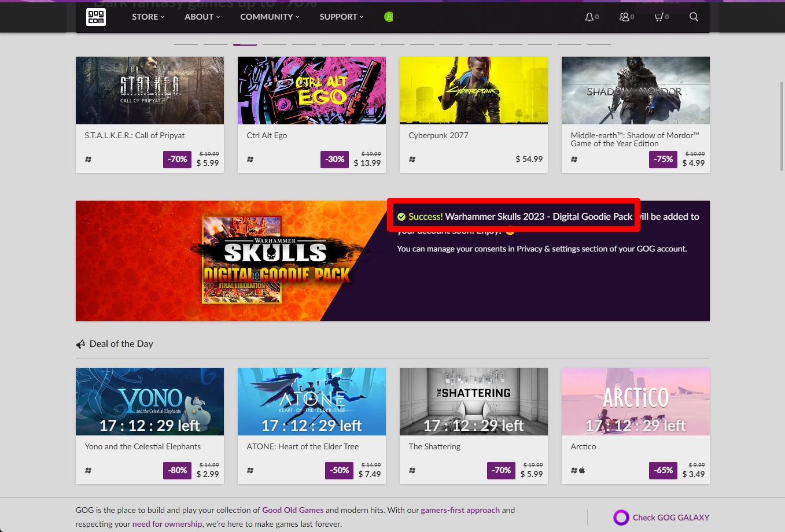Open The Shattering game thumbnail
Image resolution: width=785 pixels, height=532 pixels.
point(474,401)
